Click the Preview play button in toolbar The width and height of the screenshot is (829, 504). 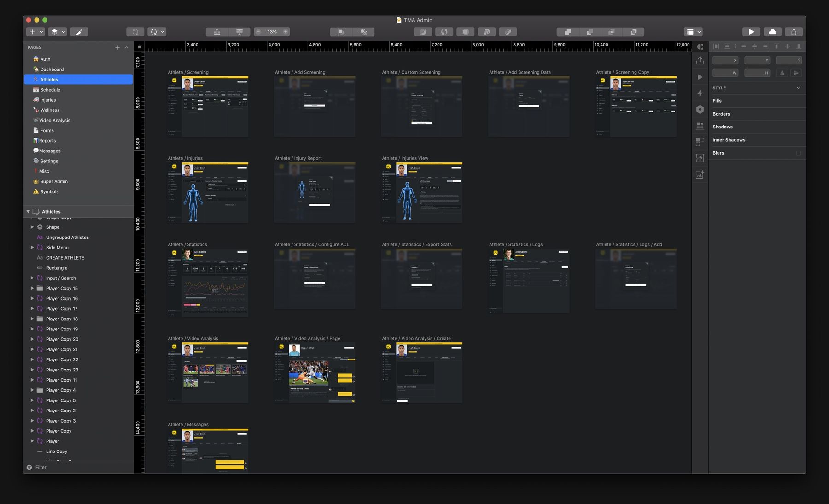pos(751,32)
